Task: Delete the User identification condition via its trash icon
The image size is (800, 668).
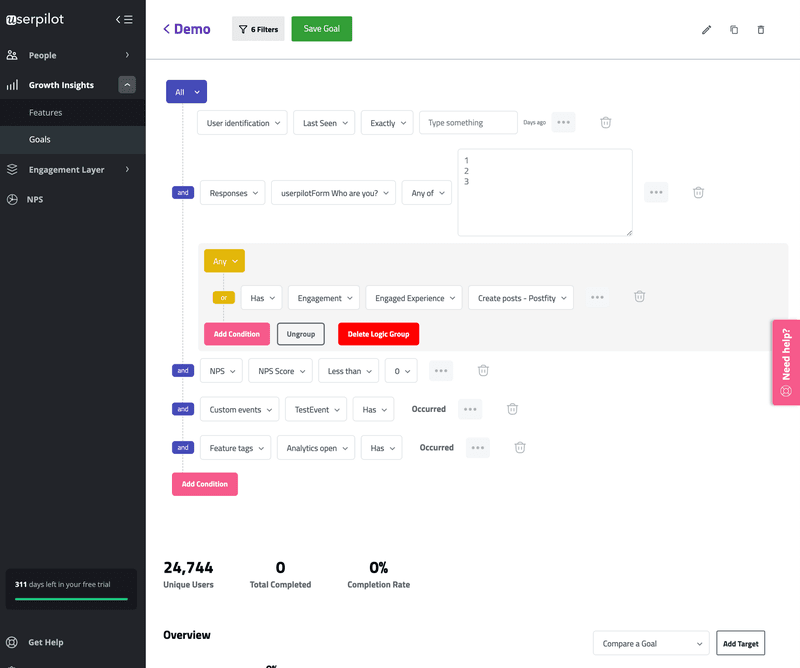Action: pos(606,122)
